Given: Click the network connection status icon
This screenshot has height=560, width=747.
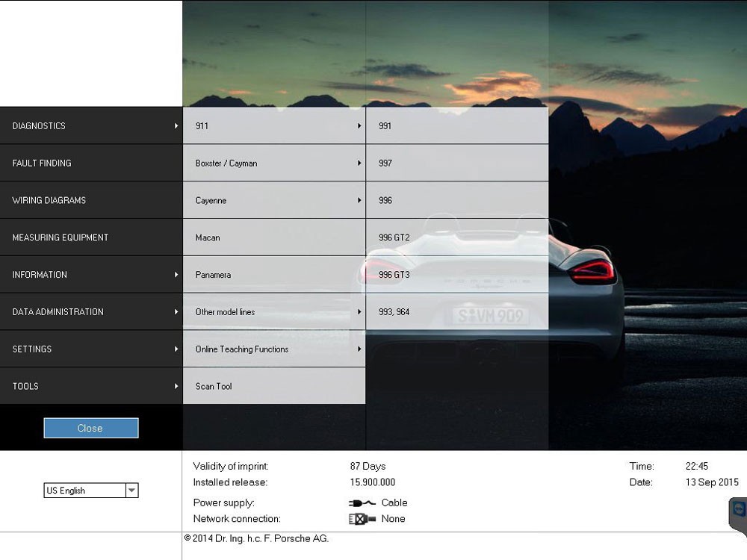Looking at the screenshot, I should (362, 519).
